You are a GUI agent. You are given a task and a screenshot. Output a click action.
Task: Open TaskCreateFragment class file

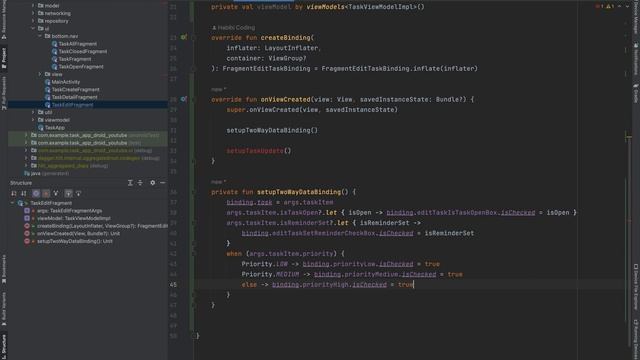[76, 89]
